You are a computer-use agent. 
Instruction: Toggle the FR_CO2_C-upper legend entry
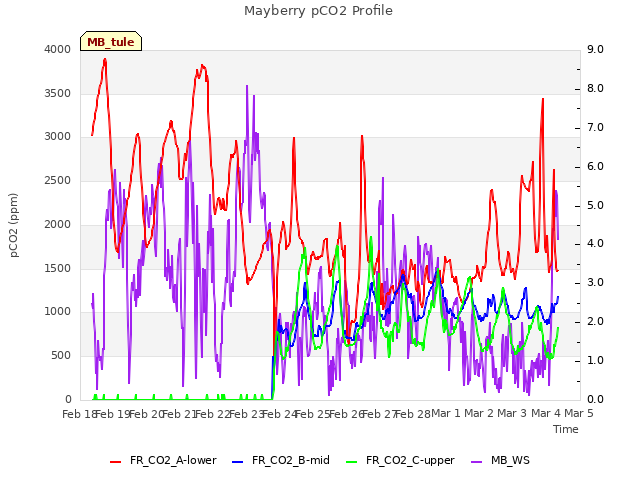[400, 460]
